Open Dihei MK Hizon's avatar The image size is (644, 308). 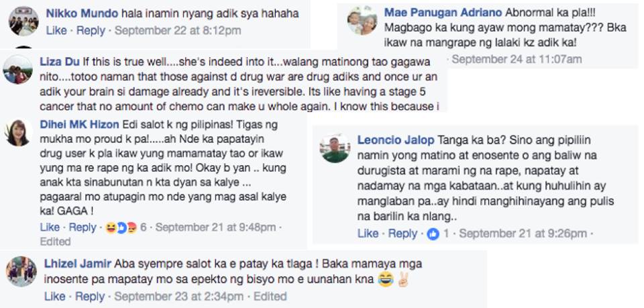click(x=19, y=133)
